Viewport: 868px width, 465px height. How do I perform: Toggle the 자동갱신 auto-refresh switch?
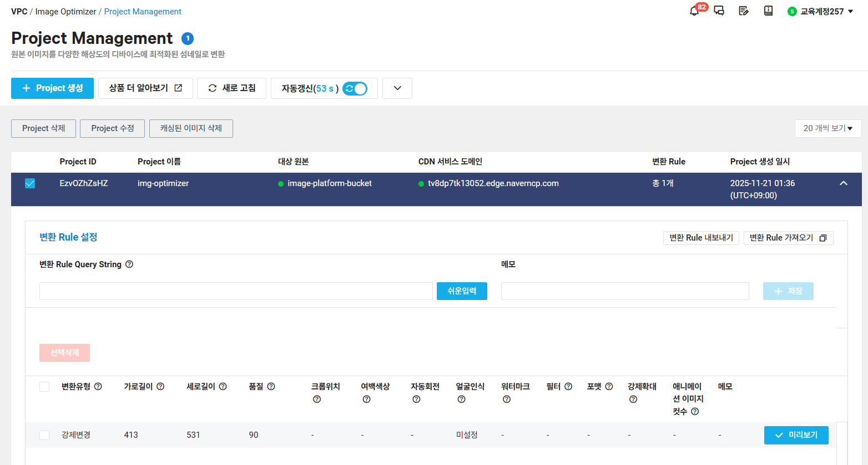click(355, 88)
